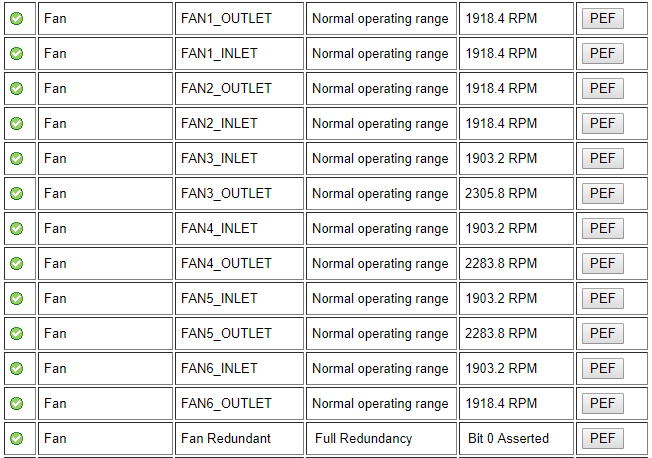The image size is (652, 458).
Task: Open PEF settings for FAN3_INLET
Action: pyautogui.click(x=603, y=158)
